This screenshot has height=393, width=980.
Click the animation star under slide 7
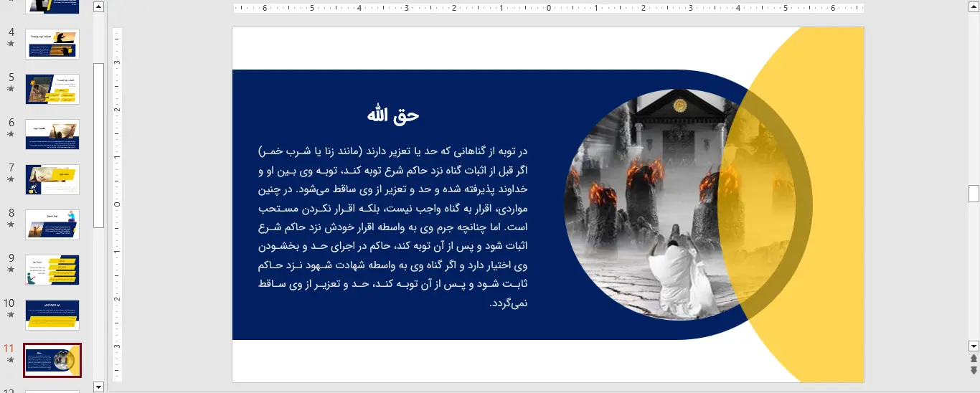click(x=10, y=179)
